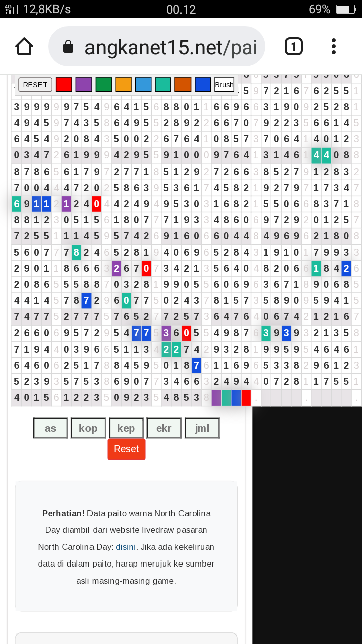Toggle the 'kop' column filter

pyautogui.click(x=88, y=428)
